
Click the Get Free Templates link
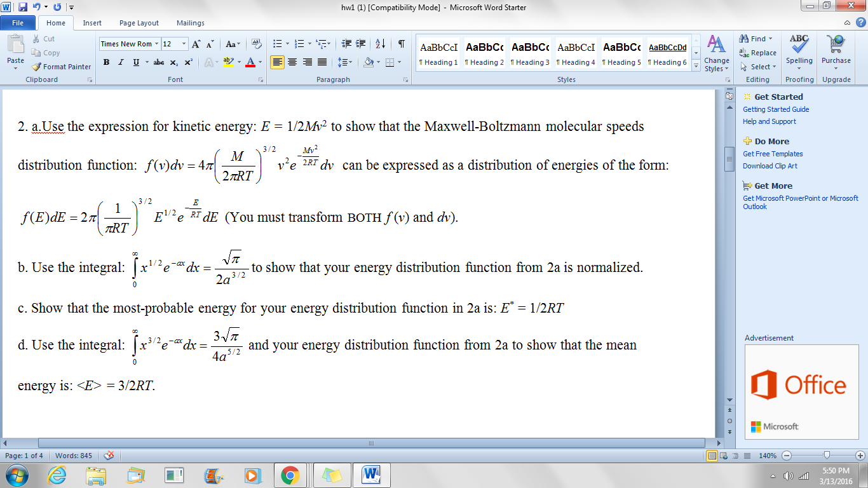coord(773,154)
